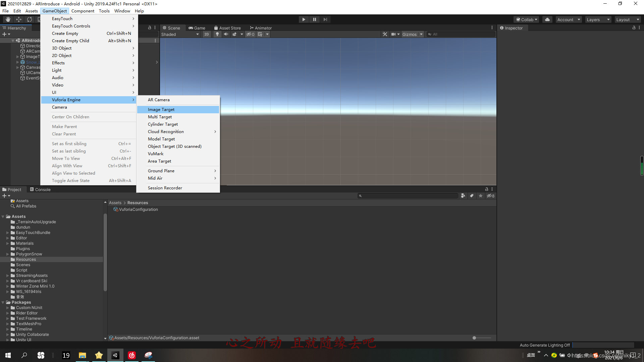Click Auto Generate Lighting Off status
Screen dimensions: 644x362
[545, 345]
